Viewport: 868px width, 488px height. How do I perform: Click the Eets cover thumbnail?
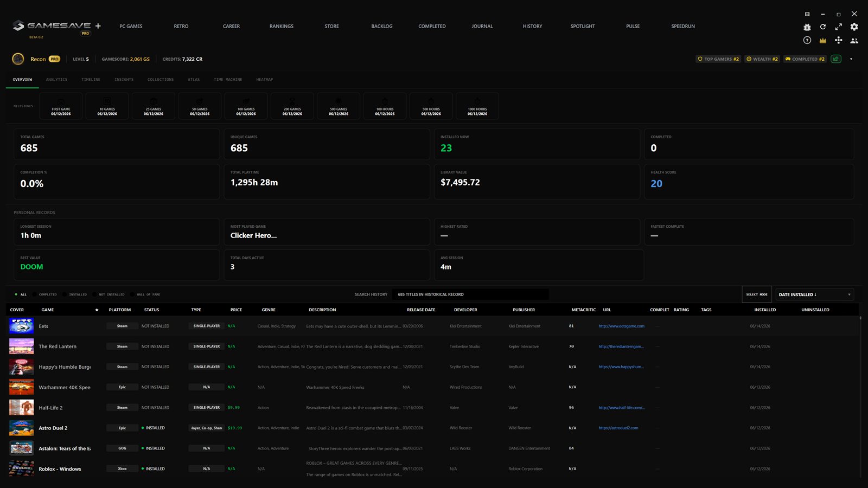22,326
